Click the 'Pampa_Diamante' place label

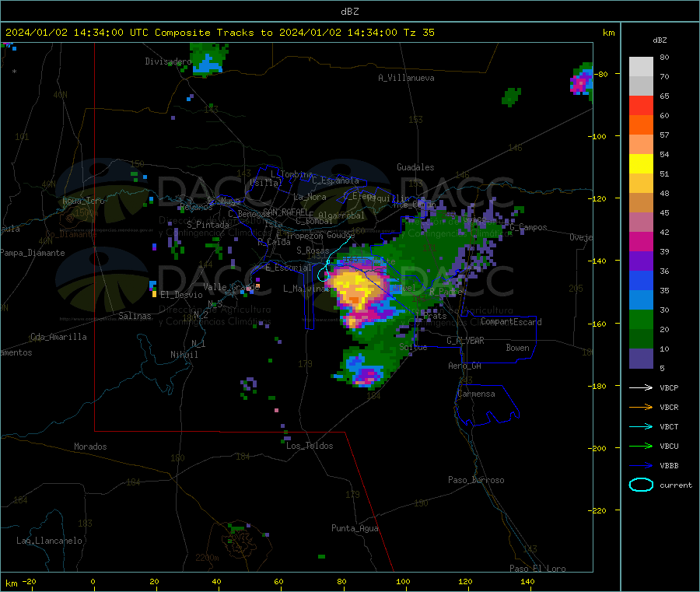tap(33, 253)
